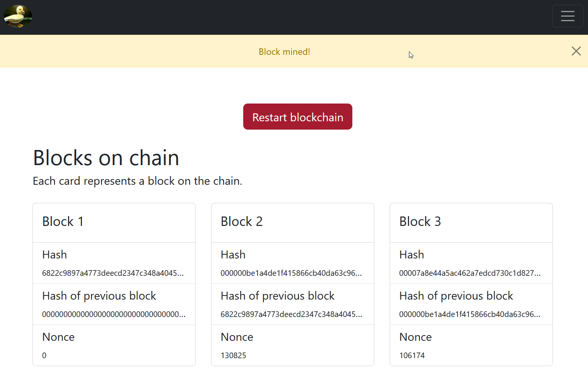This screenshot has width=588, height=385.
Task: Select the Nonce value 130825 on Block 2
Action: tap(233, 355)
